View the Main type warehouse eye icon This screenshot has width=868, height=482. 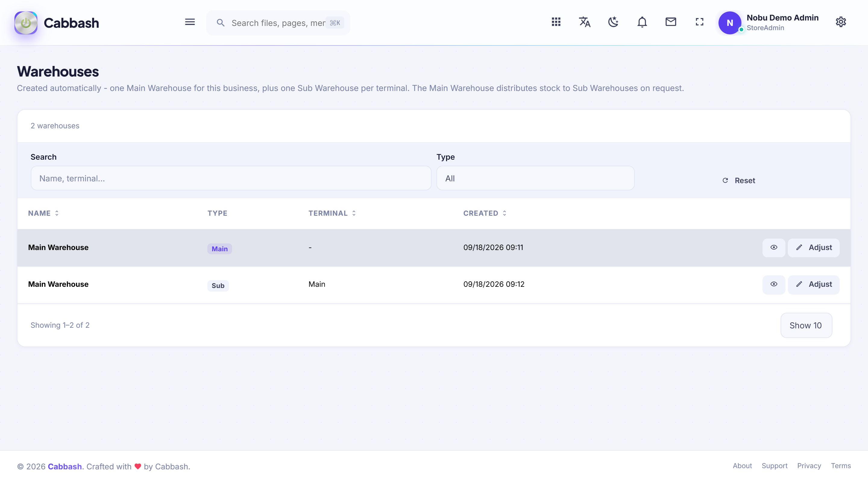(774, 248)
